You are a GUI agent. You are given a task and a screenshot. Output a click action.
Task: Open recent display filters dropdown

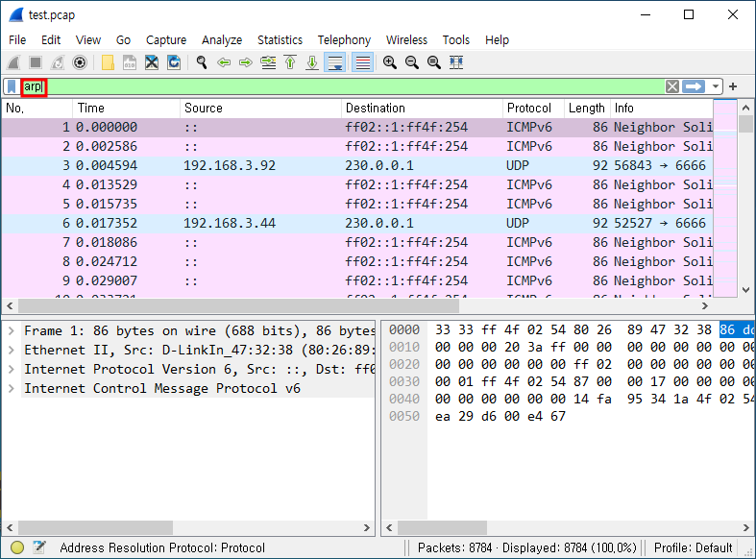pyautogui.click(x=716, y=86)
